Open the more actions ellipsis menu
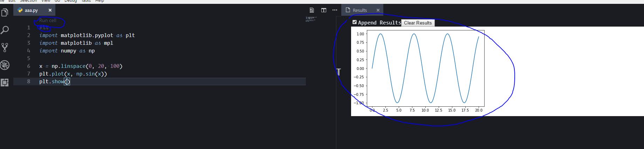644x149 pixels. click(335, 10)
